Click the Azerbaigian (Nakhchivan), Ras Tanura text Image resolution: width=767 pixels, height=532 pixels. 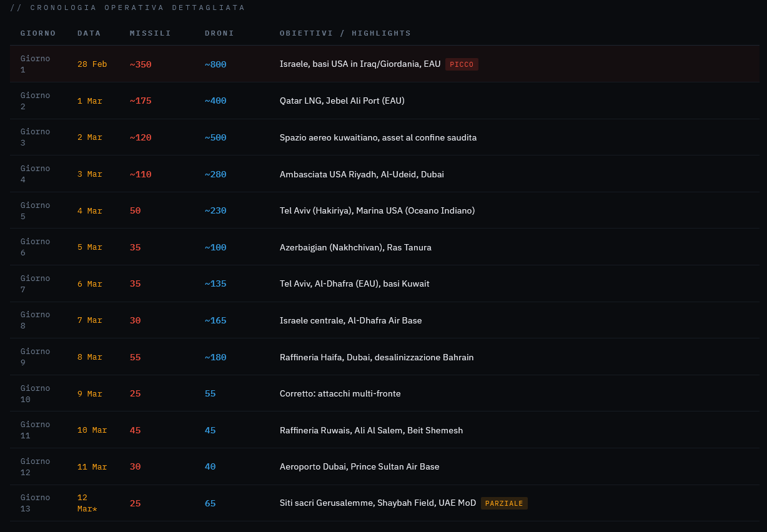coord(355,247)
